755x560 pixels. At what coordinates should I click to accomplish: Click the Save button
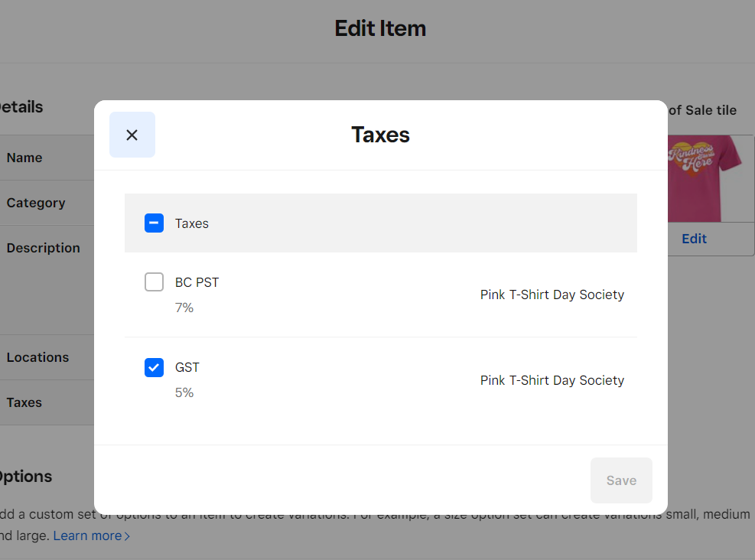(621, 480)
